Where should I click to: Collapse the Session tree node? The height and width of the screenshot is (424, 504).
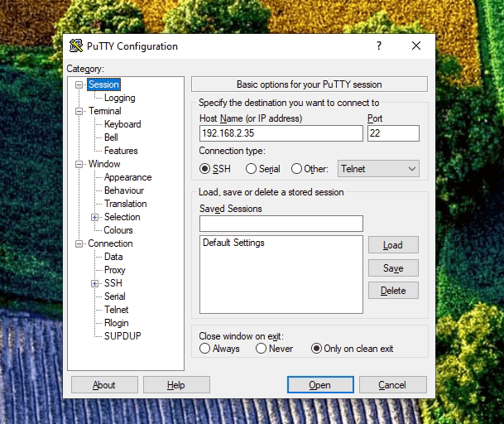[79, 85]
